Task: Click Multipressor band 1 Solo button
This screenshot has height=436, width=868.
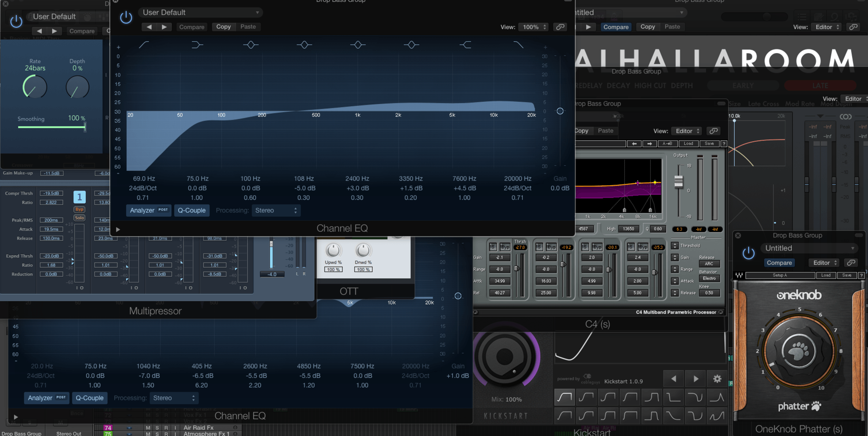Action: pos(79,218)
